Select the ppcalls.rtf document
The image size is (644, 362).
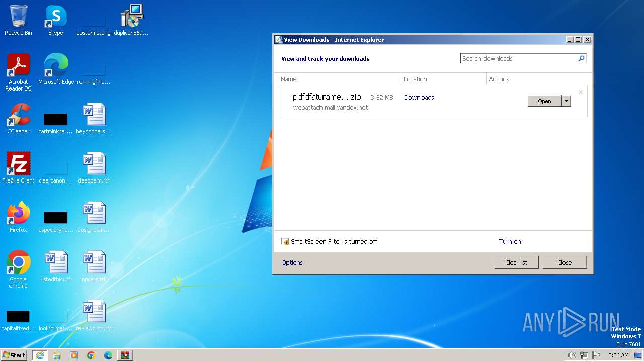[x=94, y=266]
